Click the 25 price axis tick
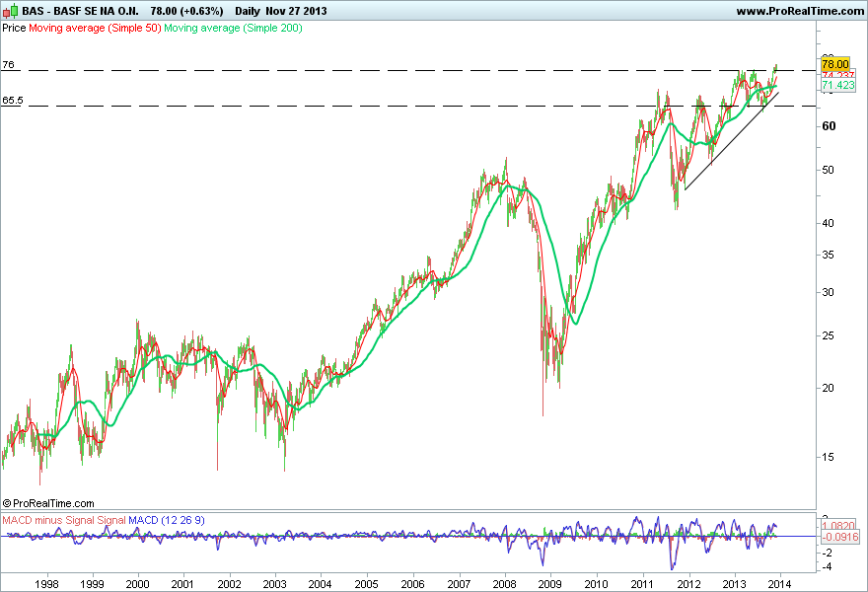This screenshot has width=868, height=592. pos(828,336)
